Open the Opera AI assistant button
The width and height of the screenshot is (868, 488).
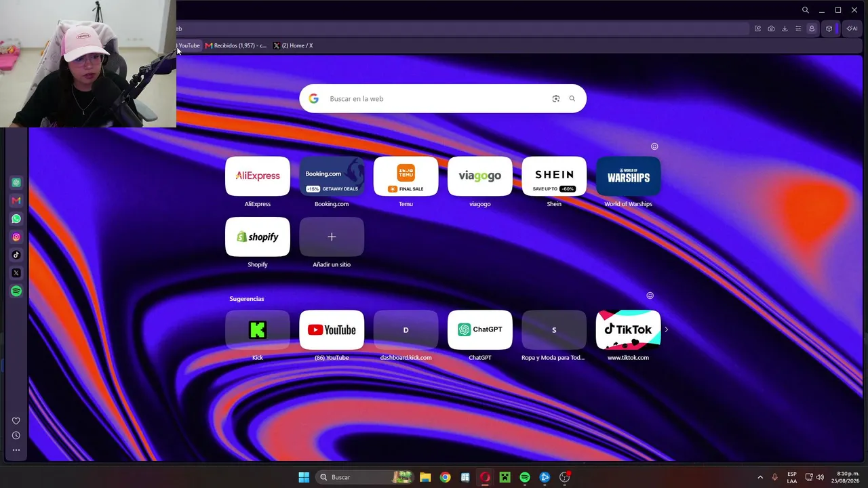[852, 28]
